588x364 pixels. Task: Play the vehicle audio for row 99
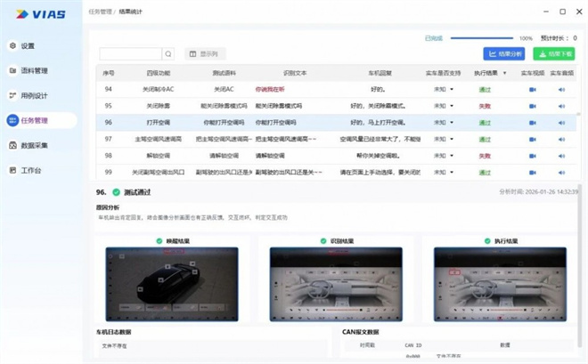561,172
